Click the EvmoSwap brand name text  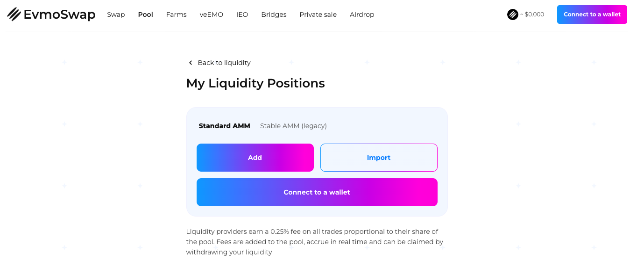point(59,15)
